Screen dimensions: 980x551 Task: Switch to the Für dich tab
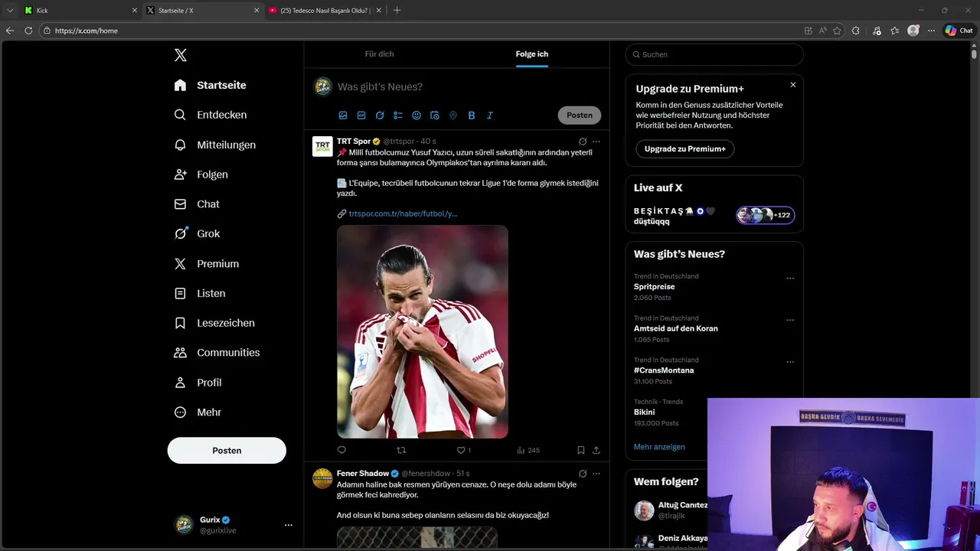tap(379, 54)
